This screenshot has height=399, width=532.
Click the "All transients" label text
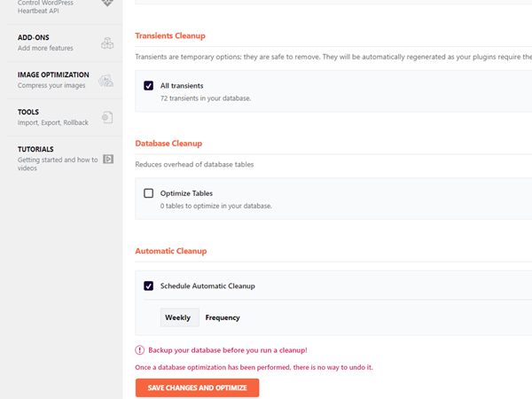pyautogui.click(x=182, y=86)
